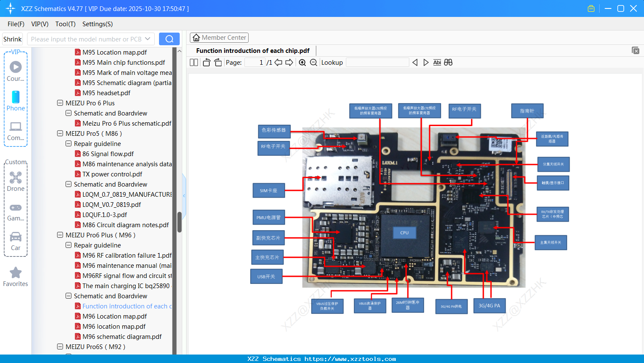This screenshot has width=644, height=363.
Task: Rotate the page clockwise
Action: click(x=218, y=63)
